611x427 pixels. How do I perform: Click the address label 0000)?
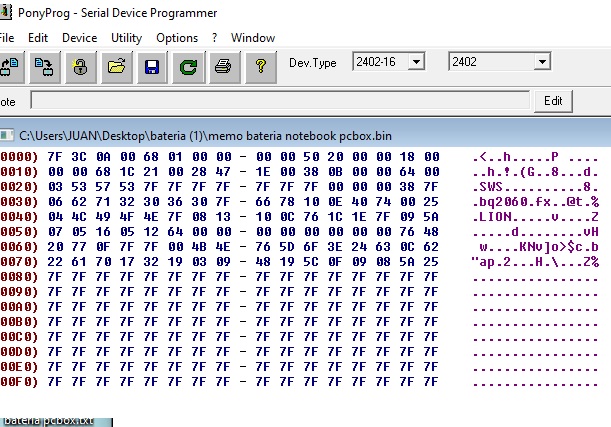(19, 157)
